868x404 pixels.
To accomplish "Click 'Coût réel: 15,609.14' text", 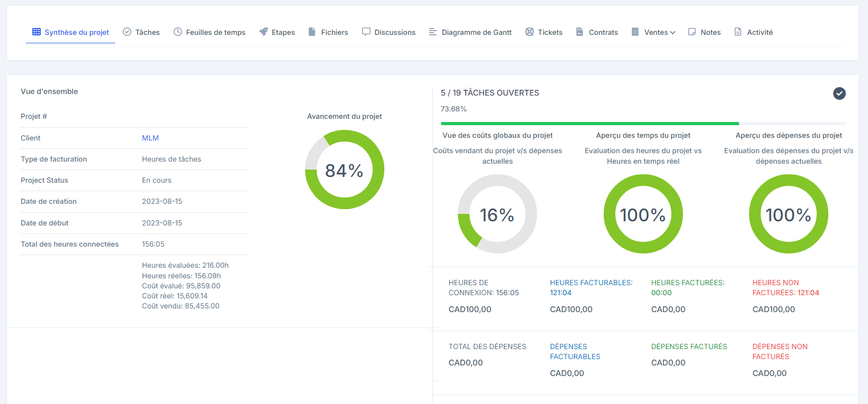I will 174,296.
